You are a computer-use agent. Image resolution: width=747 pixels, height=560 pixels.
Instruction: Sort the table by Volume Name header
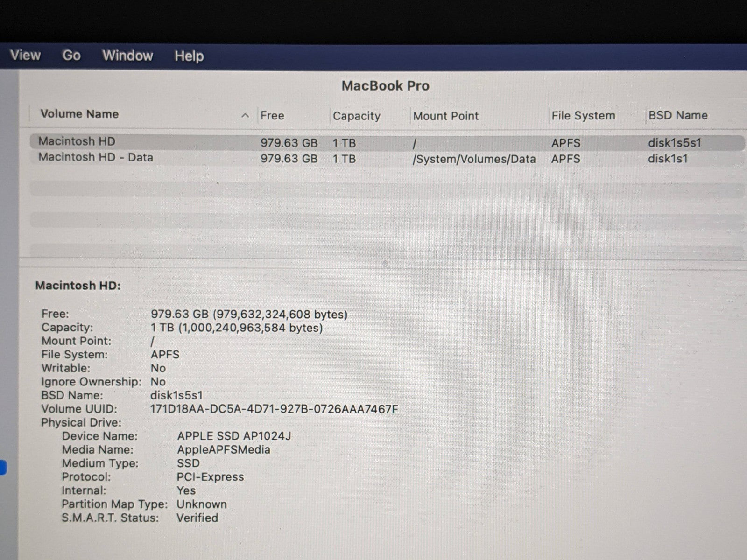[x=79, y=114]
